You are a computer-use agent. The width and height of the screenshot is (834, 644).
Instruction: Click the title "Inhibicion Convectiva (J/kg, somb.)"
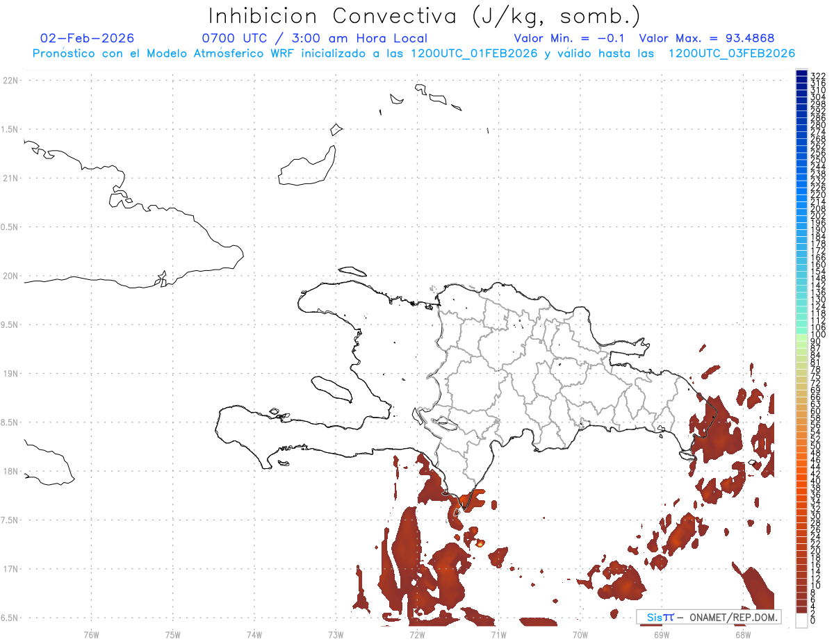click(x=425, y=16)
